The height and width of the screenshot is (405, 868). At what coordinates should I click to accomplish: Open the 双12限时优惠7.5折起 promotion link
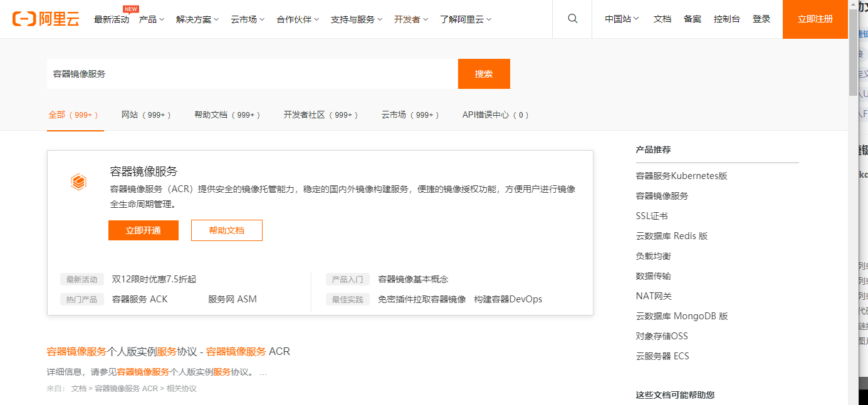[x=154, y=279]
